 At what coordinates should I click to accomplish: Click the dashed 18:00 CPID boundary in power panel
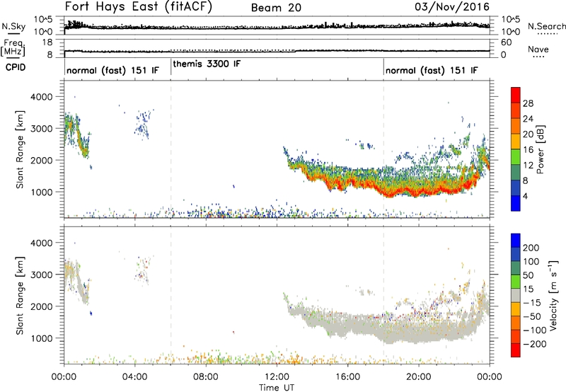383,149
